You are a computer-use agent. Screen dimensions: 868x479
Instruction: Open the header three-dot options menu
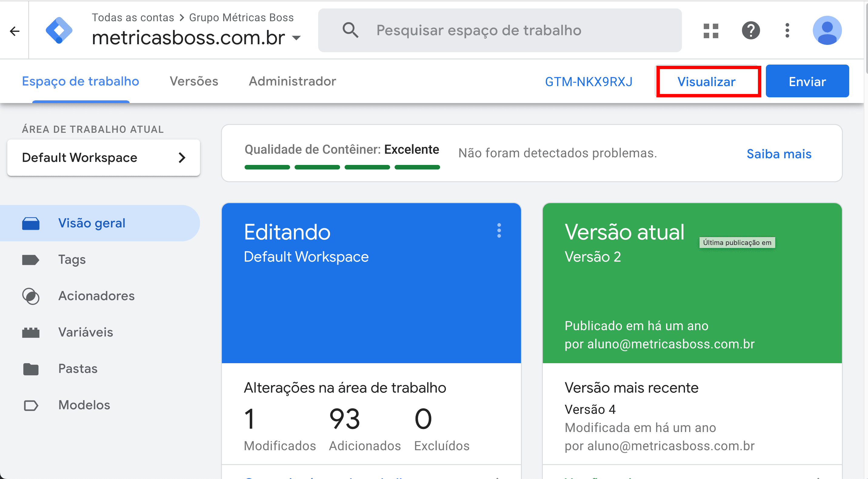click(x=787, y=31)
